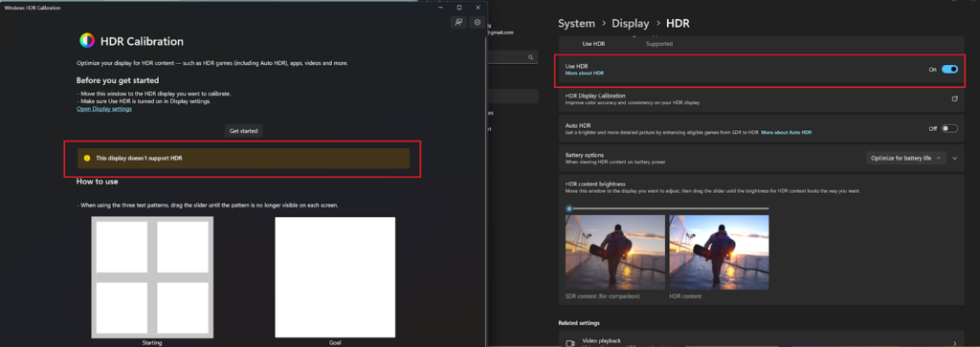The height and width of the screenshot is (347, 980).
Task: Open the HDR Display Calibration row
Action: [x=761, y=99]
